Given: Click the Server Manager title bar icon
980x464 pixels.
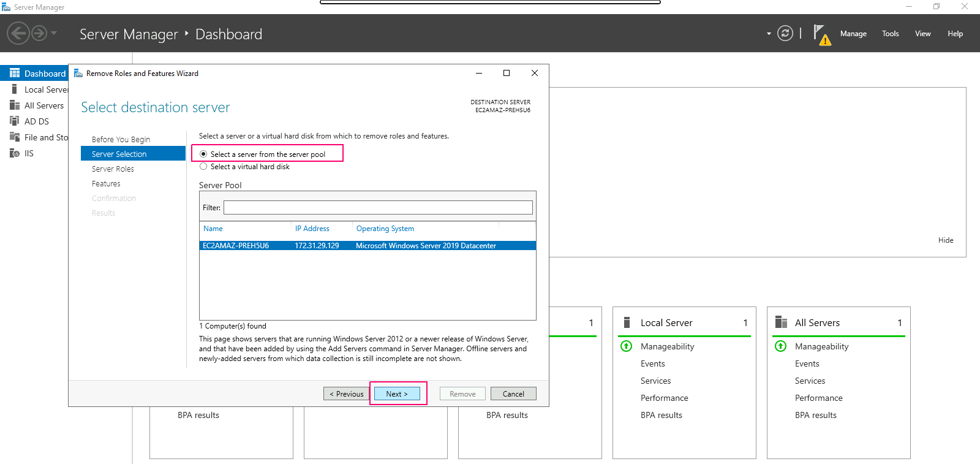Looking at the screenshot, I should [6, 7].
